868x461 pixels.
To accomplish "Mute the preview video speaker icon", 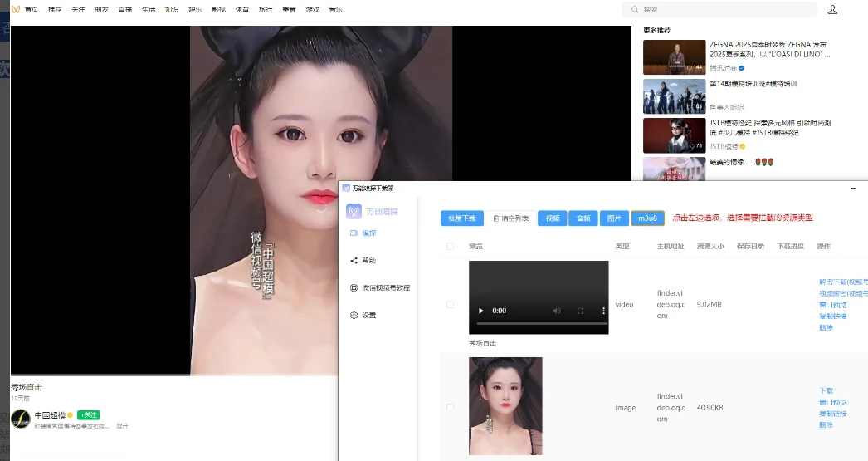I will [557, 311].
